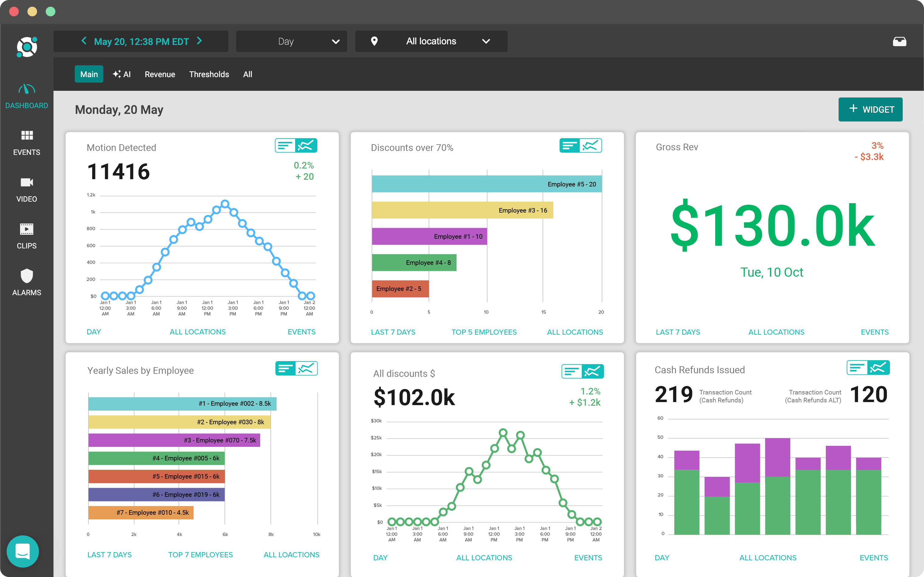Open the Alarms section
This screenshot has height=577, width=924.
point(26,282)
